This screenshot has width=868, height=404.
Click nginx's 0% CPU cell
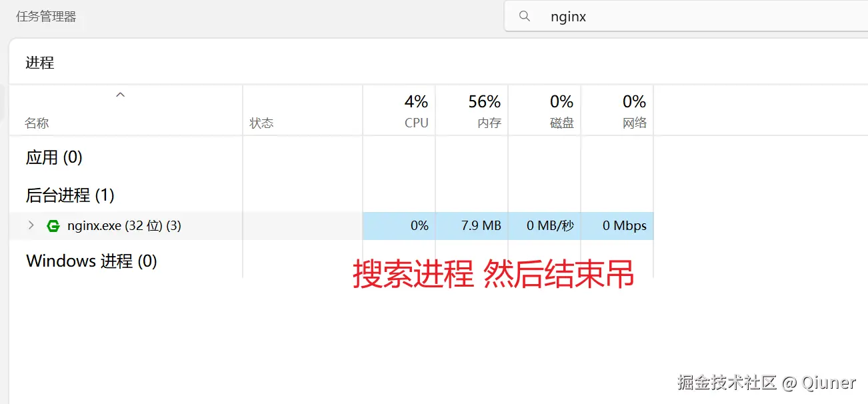click(419, 226)
